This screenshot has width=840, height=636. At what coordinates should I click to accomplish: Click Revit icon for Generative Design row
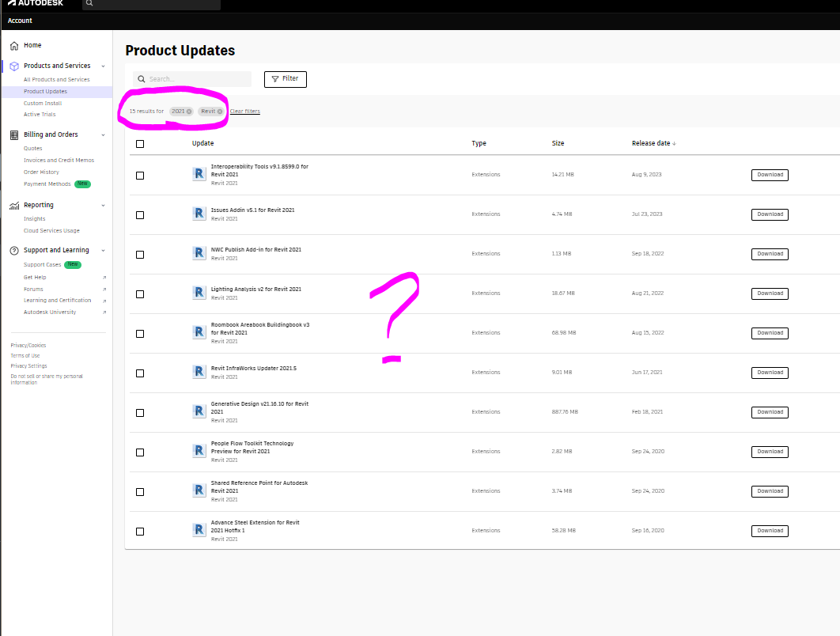tap(199, 411)
